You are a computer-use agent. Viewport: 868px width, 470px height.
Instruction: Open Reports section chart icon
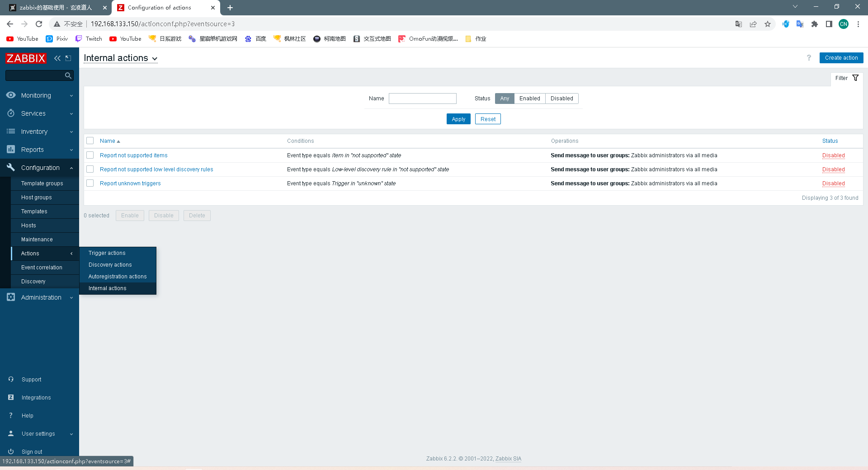[x=11, y=149]
